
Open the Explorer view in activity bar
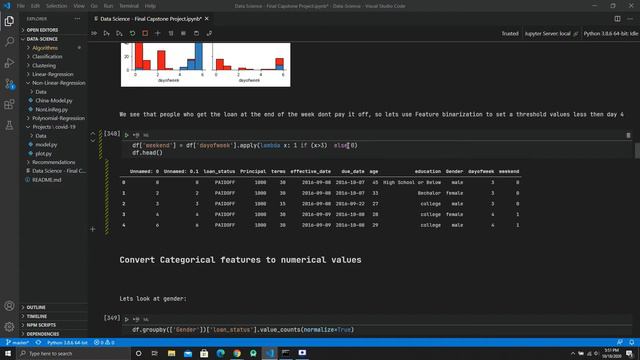tap(9, 21)
